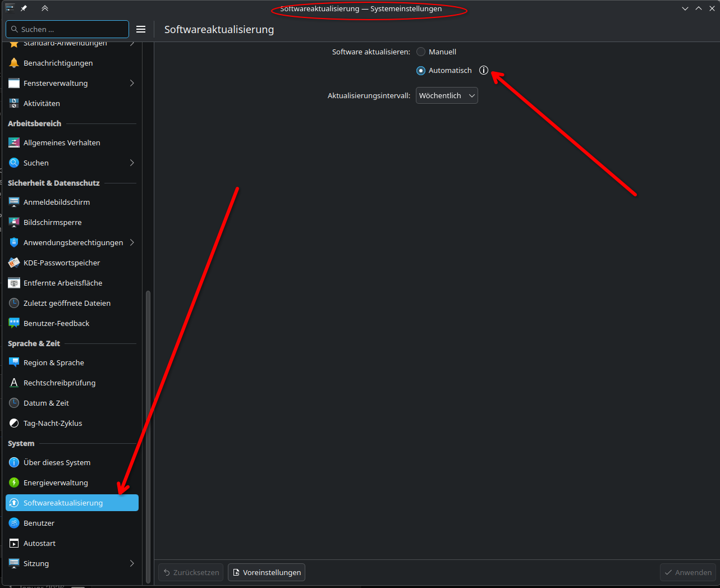
Task: Click the Sicherheit & Datenschutz section header
Action: tap(54, 183)
